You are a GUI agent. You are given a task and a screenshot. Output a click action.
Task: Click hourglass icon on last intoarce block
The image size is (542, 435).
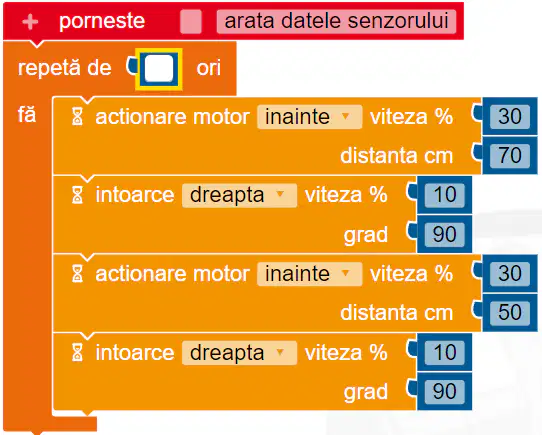tap(77, 353)
